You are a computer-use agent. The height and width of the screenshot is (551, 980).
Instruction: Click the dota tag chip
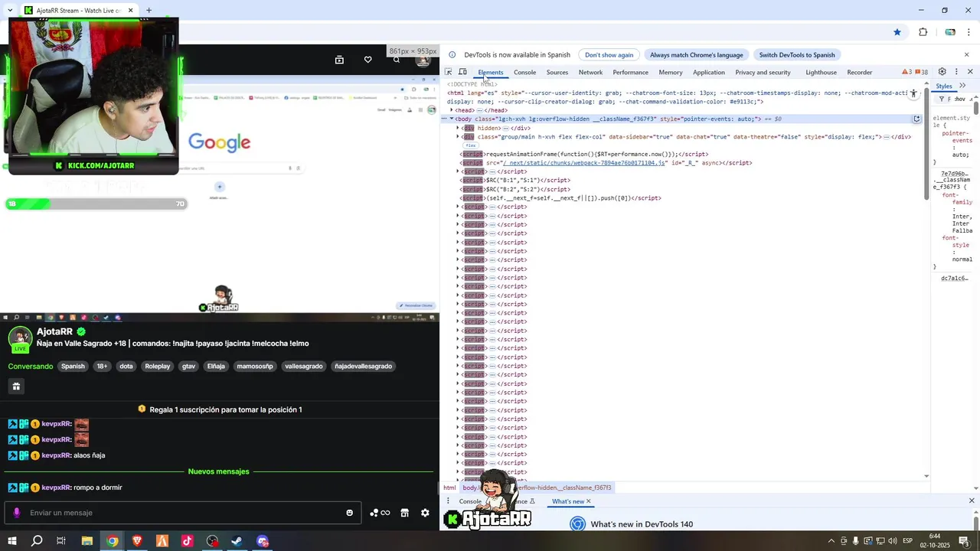[126, 366]
